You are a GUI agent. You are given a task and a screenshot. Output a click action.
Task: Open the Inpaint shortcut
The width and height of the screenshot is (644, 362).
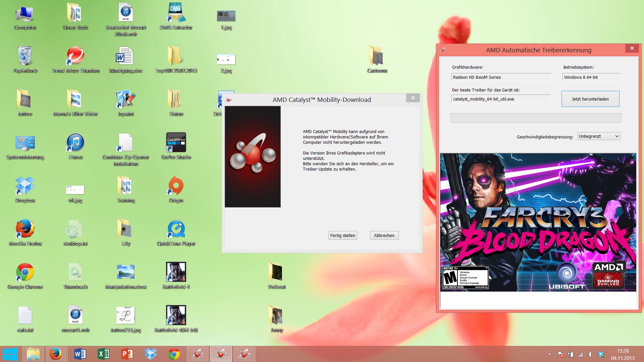point(125,103)
